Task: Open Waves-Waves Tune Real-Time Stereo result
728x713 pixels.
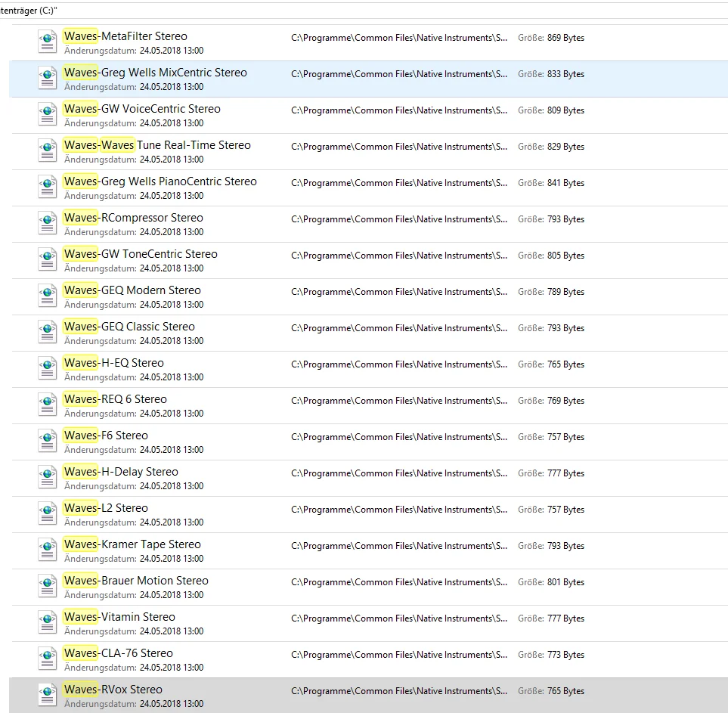Action: pyautogui.click(x=157, y=145)
